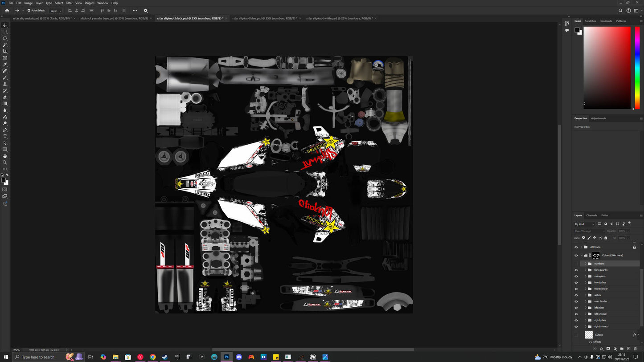Toggle the Auto-Select checkbox
The height and width of the screenshot is (362, 644).
(x=29, y=11)
